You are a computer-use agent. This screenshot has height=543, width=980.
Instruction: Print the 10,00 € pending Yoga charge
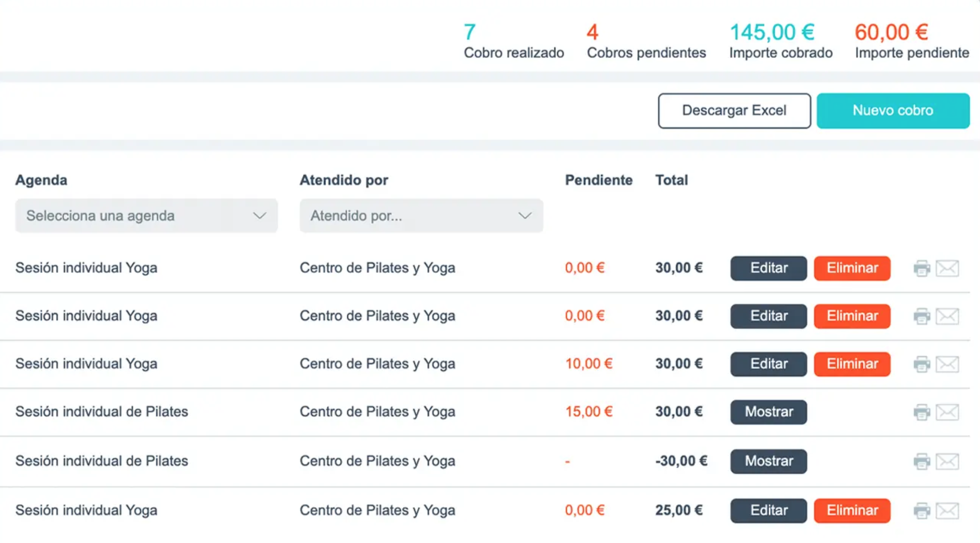922,364
